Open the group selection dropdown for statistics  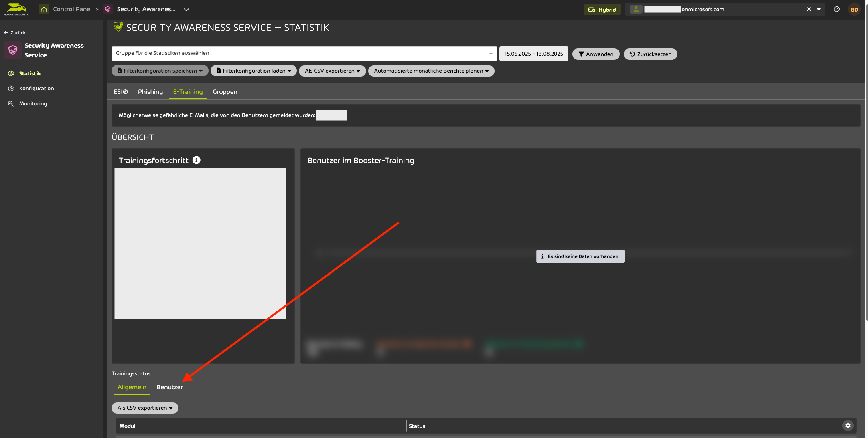[x=304, y=53]
